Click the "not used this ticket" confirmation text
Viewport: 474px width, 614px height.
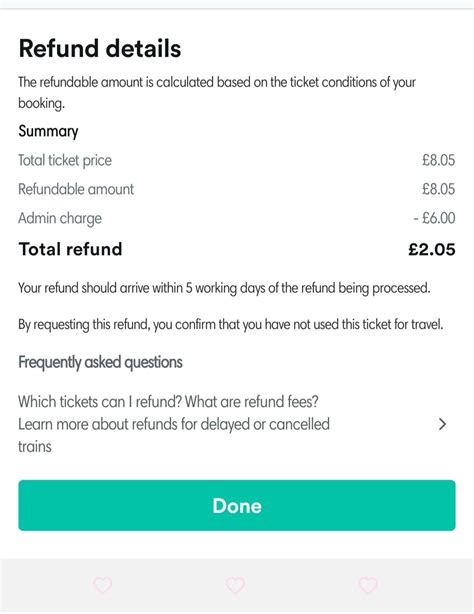[x=231, y=325]
